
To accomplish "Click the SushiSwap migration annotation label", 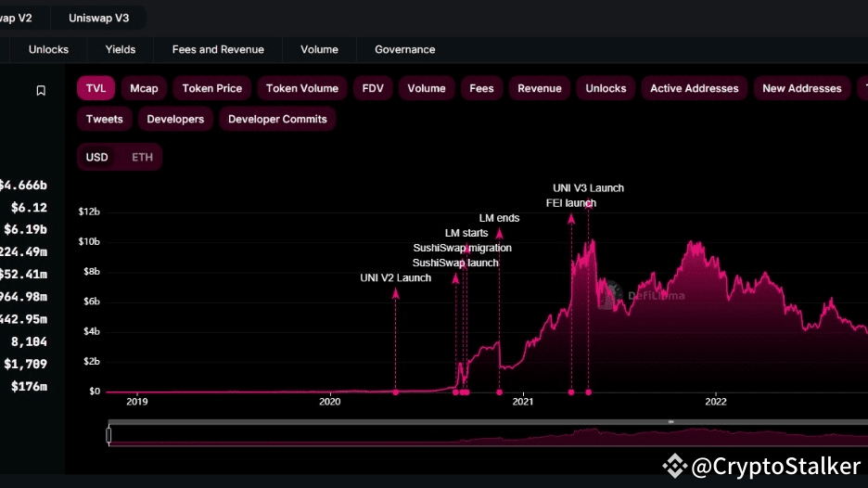I will [x=462, y=248].
